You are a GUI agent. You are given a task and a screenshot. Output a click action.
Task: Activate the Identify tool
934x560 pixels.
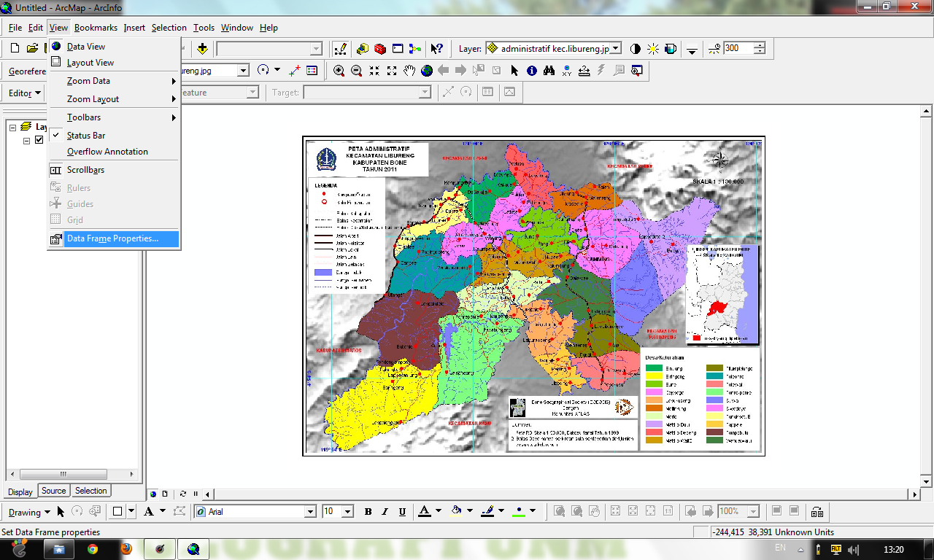coord(532,71)
